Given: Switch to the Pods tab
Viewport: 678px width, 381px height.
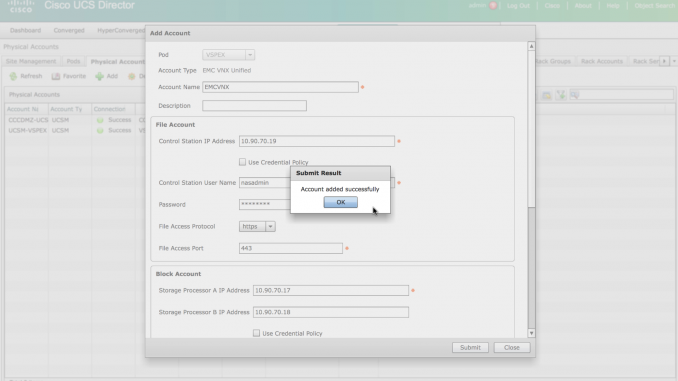Looking at the screenshot, I should [74, 61].
